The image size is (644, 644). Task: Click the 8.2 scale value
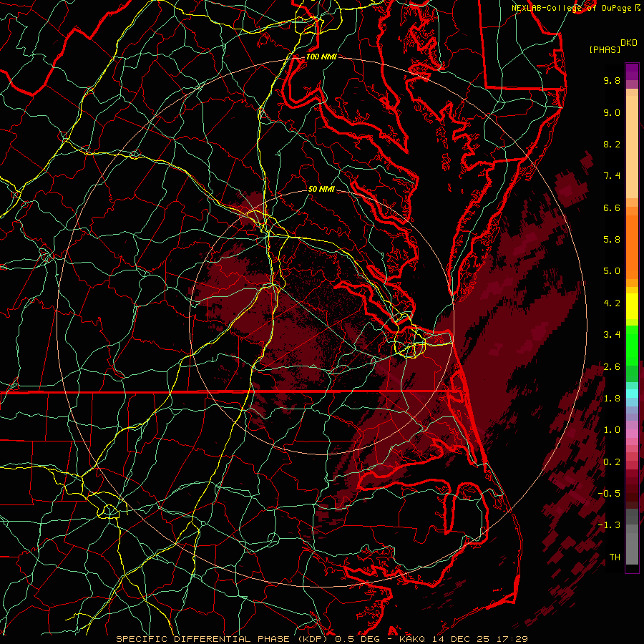click(612, 144)
